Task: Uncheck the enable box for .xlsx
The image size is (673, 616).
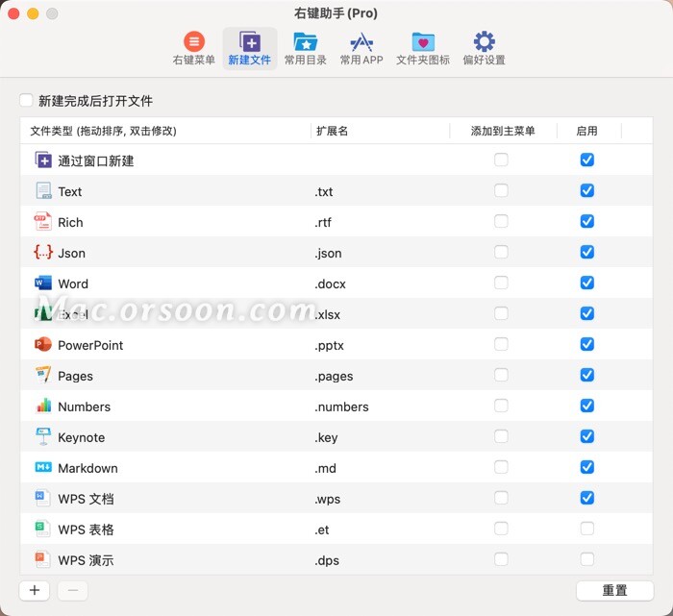Action: (x=587, y=313)
